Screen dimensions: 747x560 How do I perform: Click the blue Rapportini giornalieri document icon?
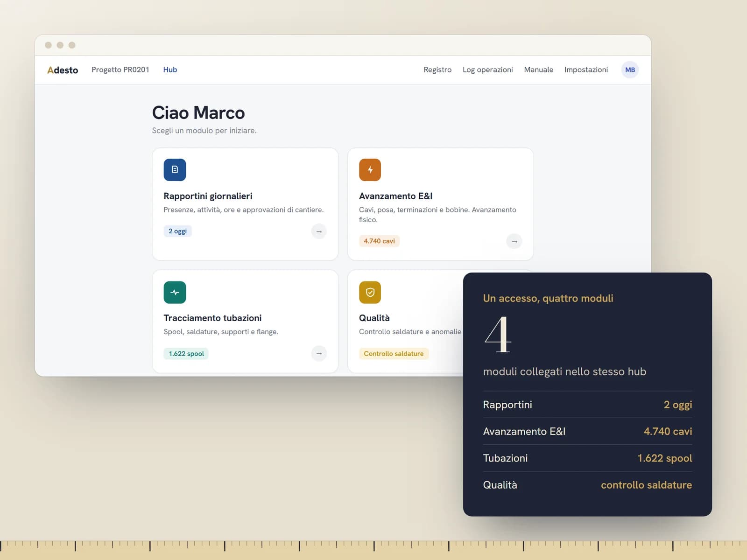point(175,170)
